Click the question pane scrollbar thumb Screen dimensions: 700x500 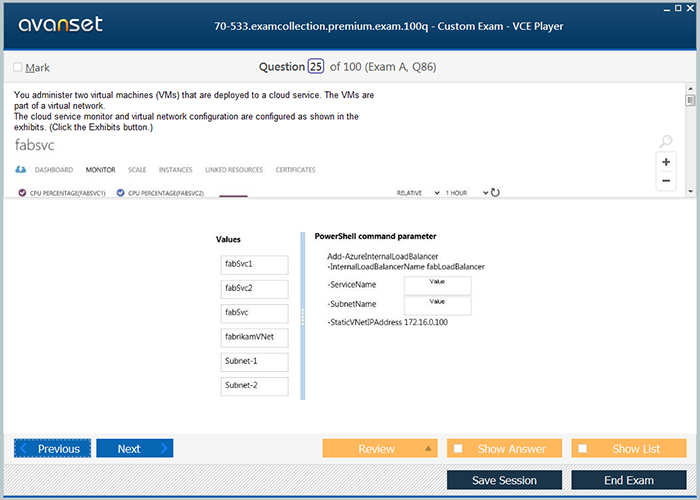(691, 100)
